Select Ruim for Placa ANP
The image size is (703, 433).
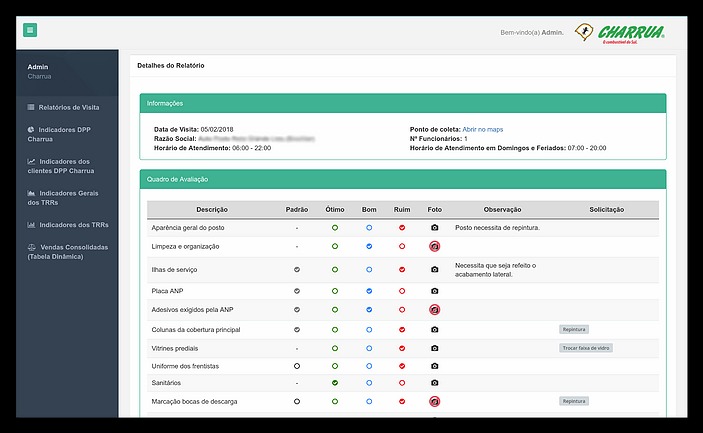tap(402, 291)
